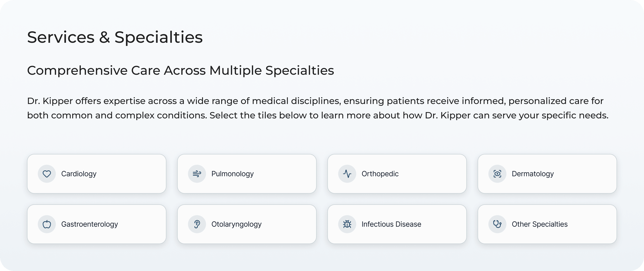The width and height of the screenshot is (644, 271).
Task: Click the Comprehensive Care Across Multiple Specialties subheading
Action: point(180,70)
